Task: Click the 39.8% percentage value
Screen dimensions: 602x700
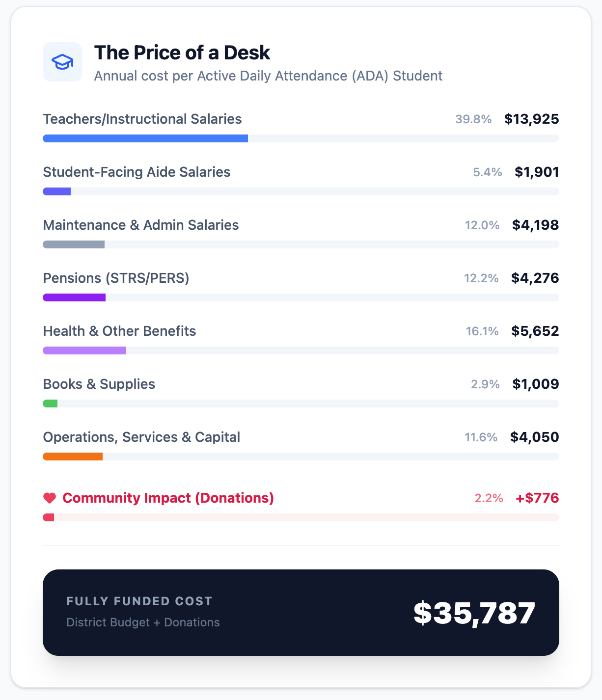Action: (473, 119)
